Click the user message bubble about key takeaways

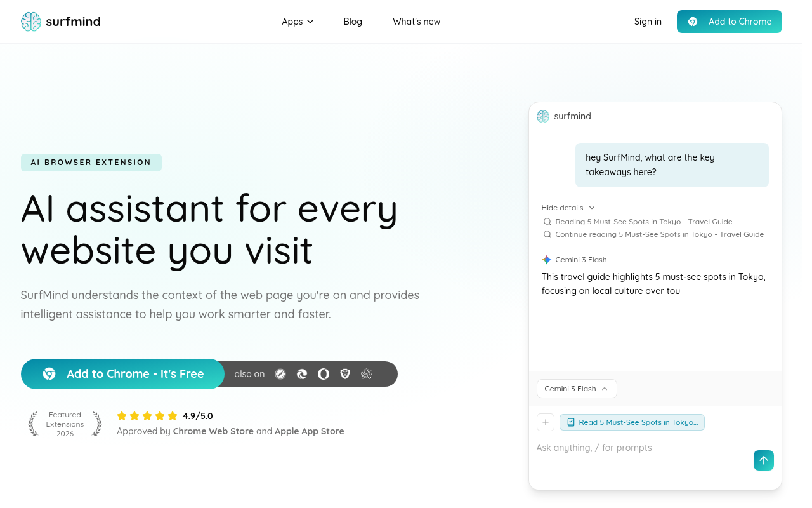click(x=672, y=165)
